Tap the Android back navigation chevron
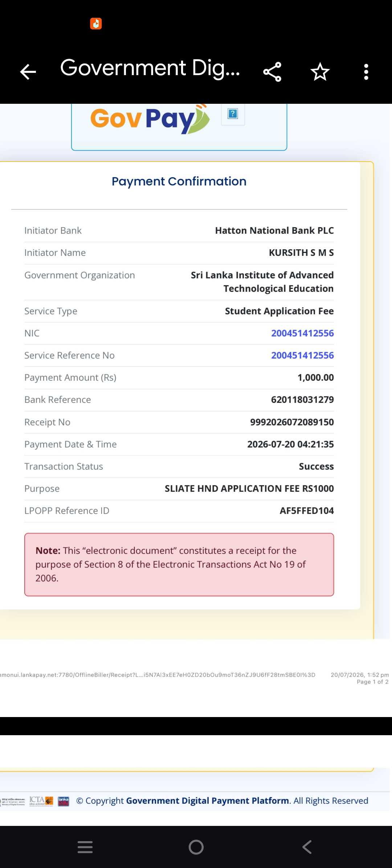Screen dimensions: 392x868 (307, 847)
